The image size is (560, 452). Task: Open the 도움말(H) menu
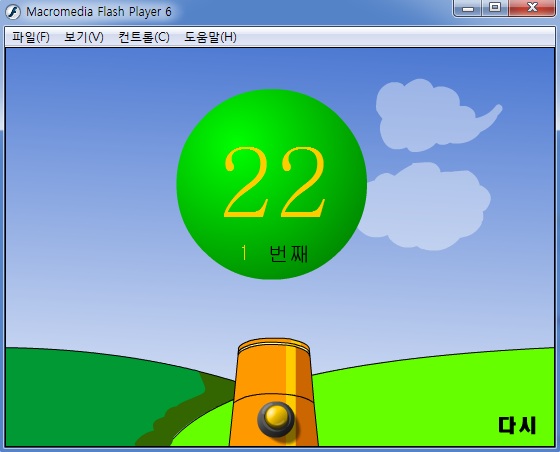(210, 37)
